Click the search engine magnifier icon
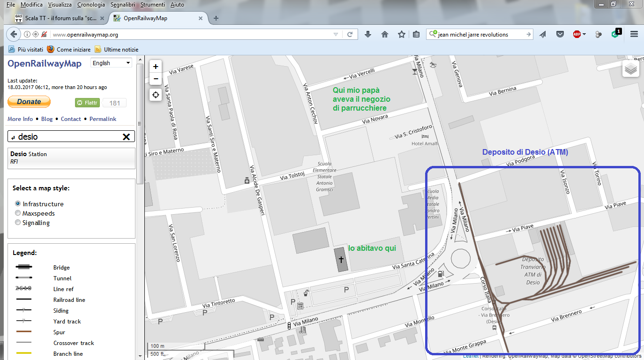This screenshot has height=360, width=644. tap(433, 34)
